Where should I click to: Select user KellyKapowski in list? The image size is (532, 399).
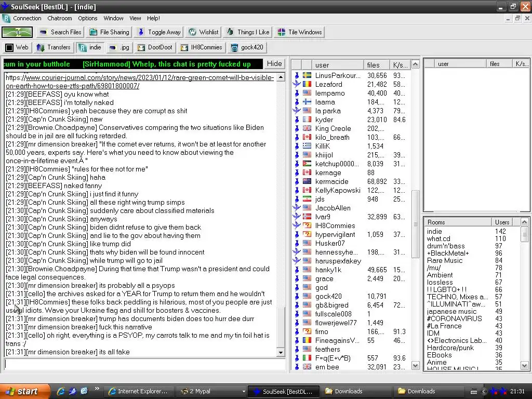click(338, 190)
